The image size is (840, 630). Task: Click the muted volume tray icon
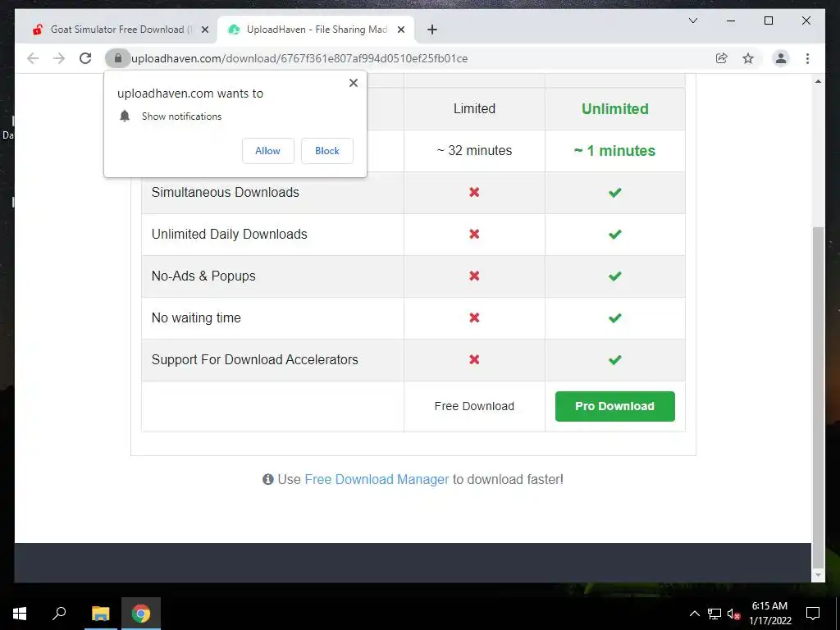[733, 614]
